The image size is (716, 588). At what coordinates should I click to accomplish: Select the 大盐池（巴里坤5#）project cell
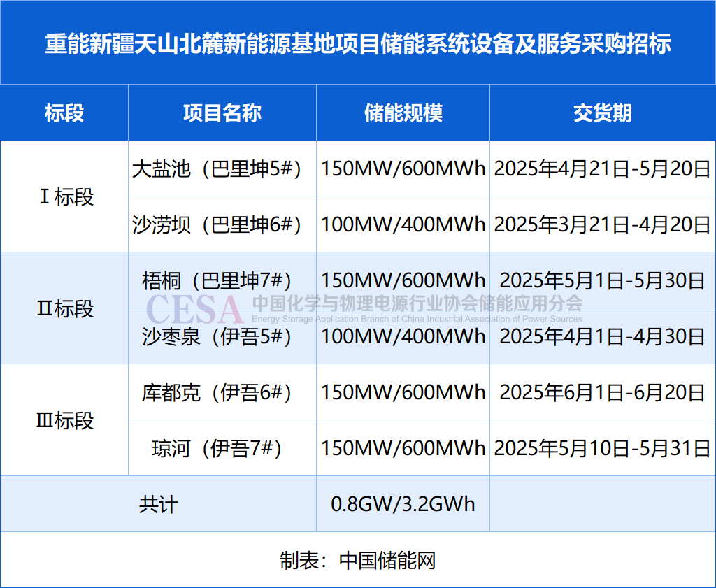tap(222, 168)
